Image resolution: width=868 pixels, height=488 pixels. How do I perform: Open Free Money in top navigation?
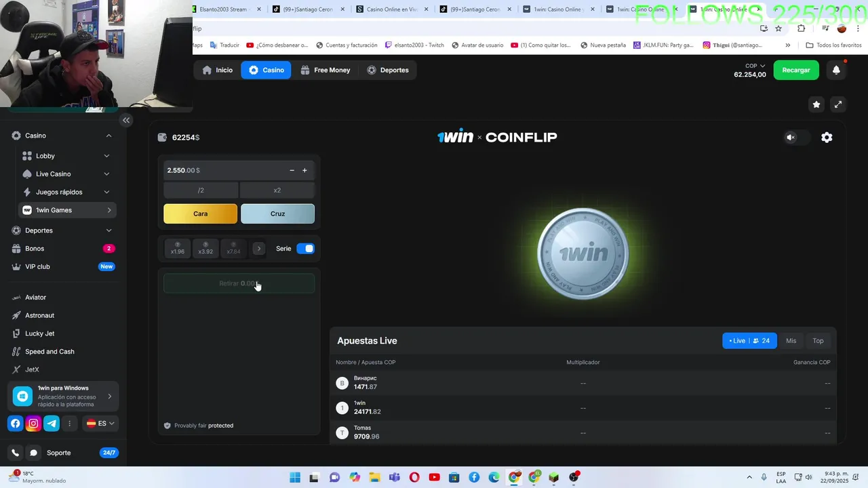325,70
